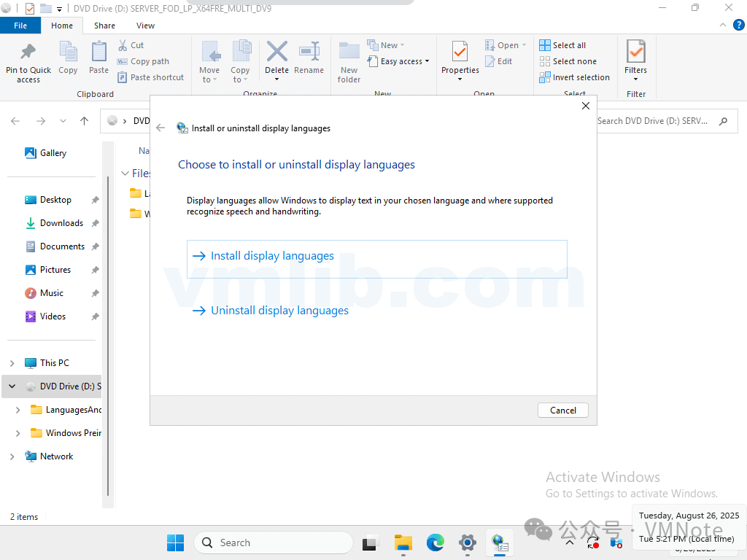Viewport: 747px width, 560px height.
Task: Open Microsoft Edge from the taskbar
Action: pos(436,542)
